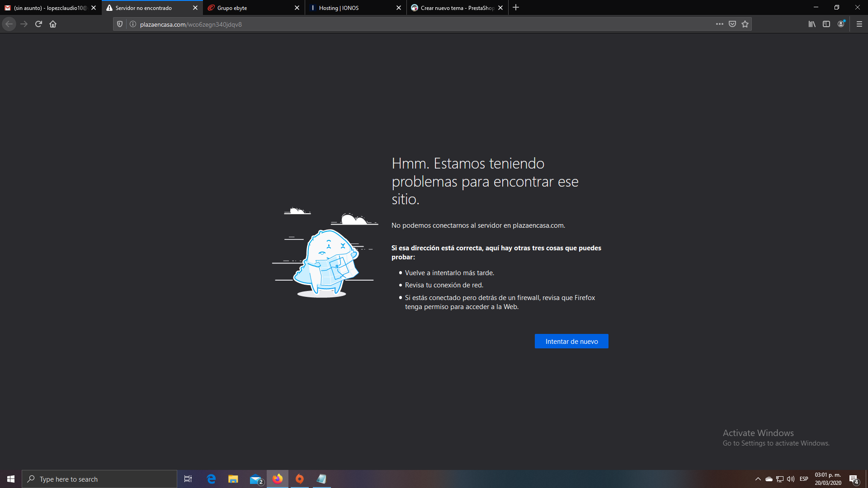Click the address bar URL field
The image size is (868, 488).
click(407, 24)
